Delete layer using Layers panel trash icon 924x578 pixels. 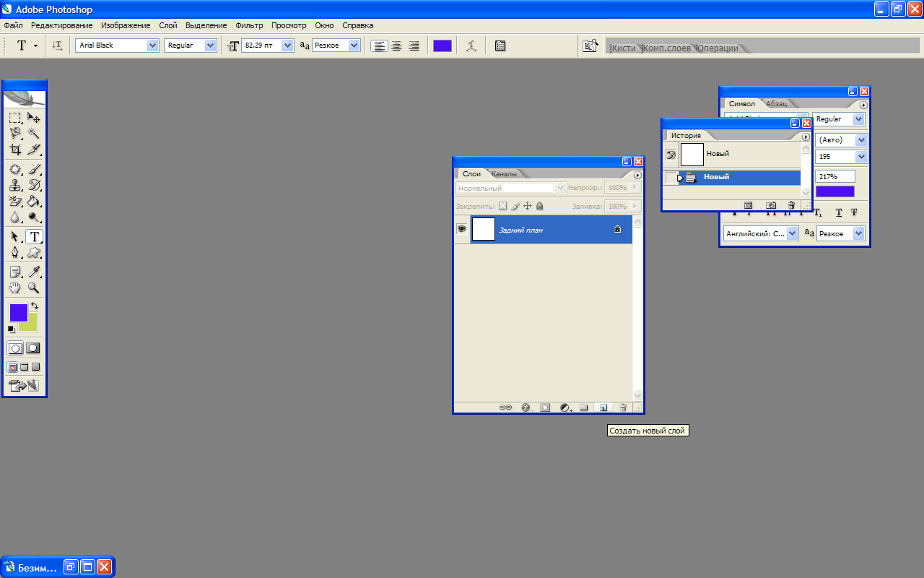click(622, 407)
